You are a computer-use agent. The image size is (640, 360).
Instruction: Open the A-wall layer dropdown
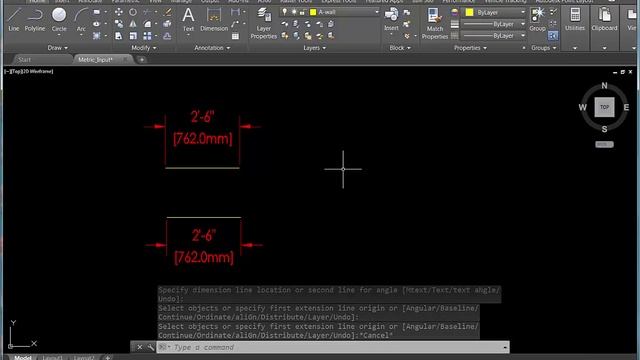point(376,12)
